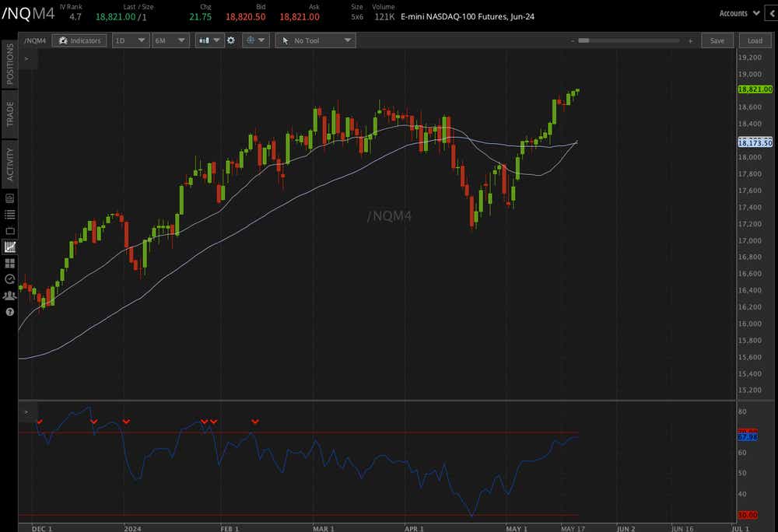The height and width of the screenshot is (532, 778).
Task: Click the Size value 5x6
Action: pos(357,17)
